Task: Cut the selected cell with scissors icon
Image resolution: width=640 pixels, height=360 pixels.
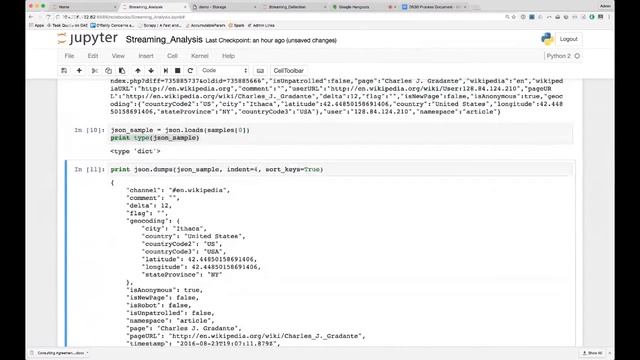Action: [95, 71]
